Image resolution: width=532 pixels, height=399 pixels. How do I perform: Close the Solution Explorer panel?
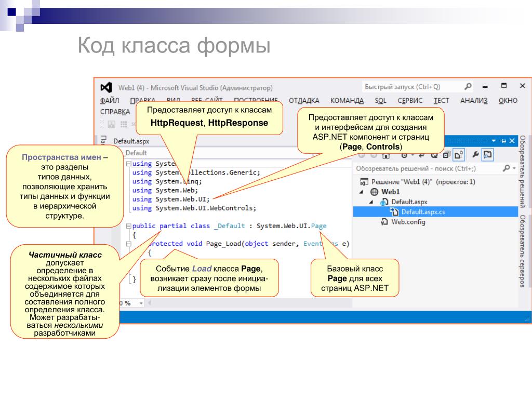512,141
